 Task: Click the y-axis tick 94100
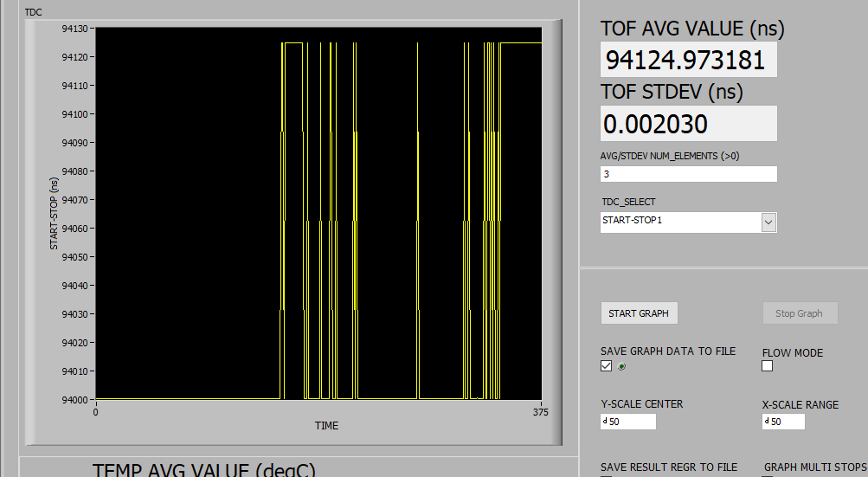[74, 114]
